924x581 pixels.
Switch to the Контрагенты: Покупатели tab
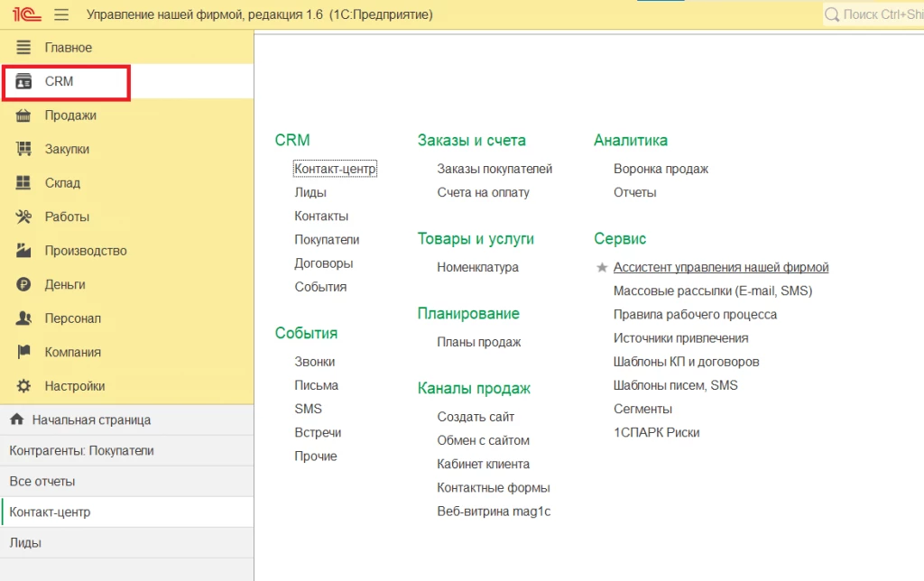(x=127, y=451)
